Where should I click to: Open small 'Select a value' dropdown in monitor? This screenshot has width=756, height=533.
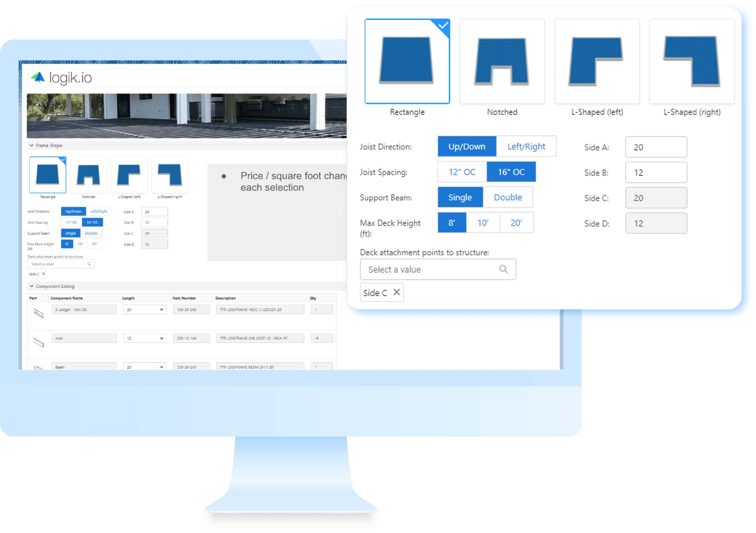[61, 264]
